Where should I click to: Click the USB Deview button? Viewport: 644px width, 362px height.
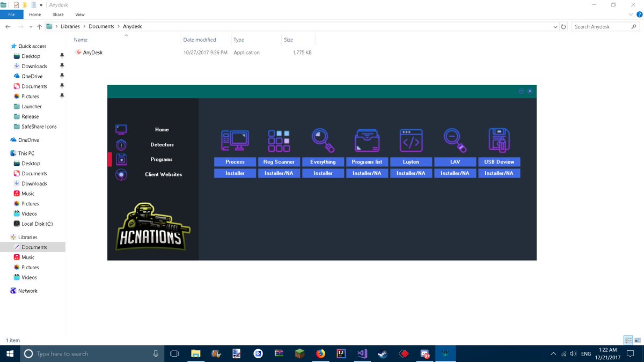[x=499, y=161]
